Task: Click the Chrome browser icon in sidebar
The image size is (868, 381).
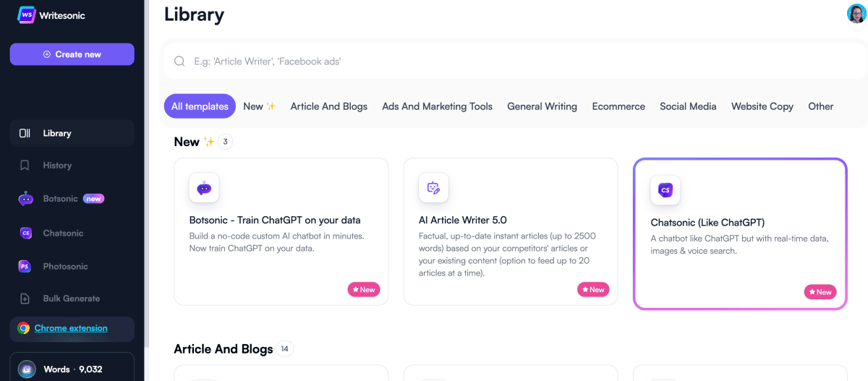Action: pyautogui.click(x=23, y=328)
